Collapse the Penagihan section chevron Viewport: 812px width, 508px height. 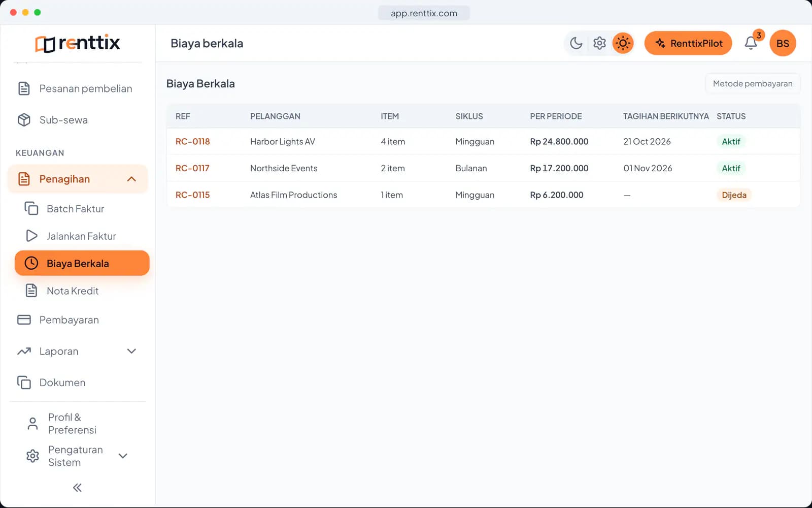tap(131, 179)
